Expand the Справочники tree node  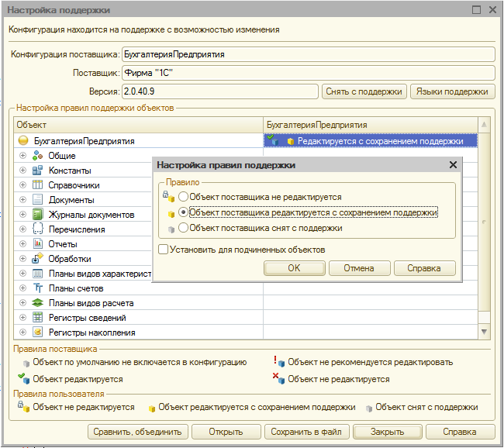click(22, 184)
